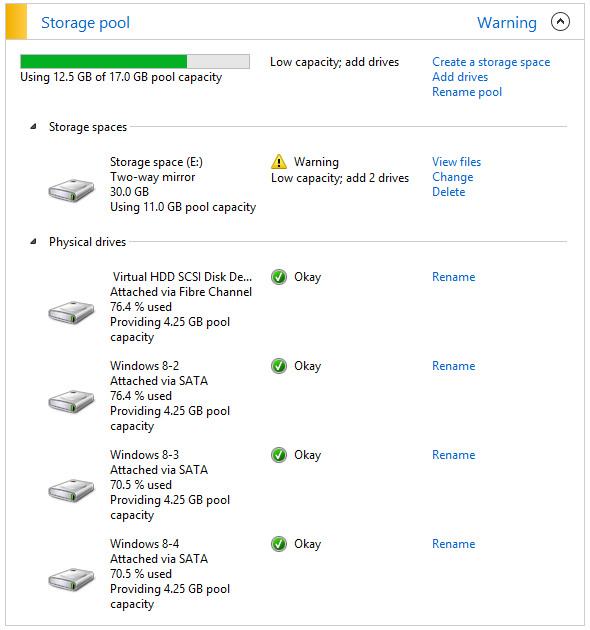This screenshot has width=590, height=630.
Task: Click the Virtual HDD SCSI Disk drive icon
Action: pyautogui.click(x=71, y=312)
